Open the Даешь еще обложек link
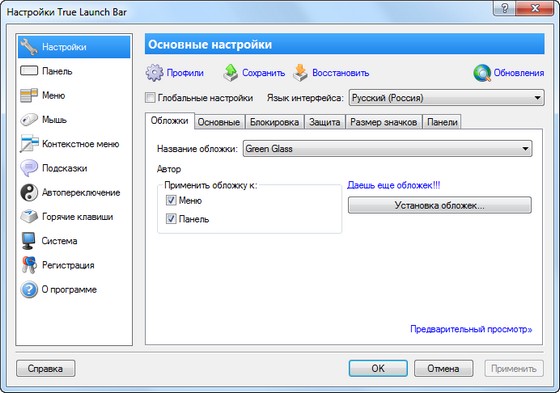The image size is (560, 393). (394, 185)
